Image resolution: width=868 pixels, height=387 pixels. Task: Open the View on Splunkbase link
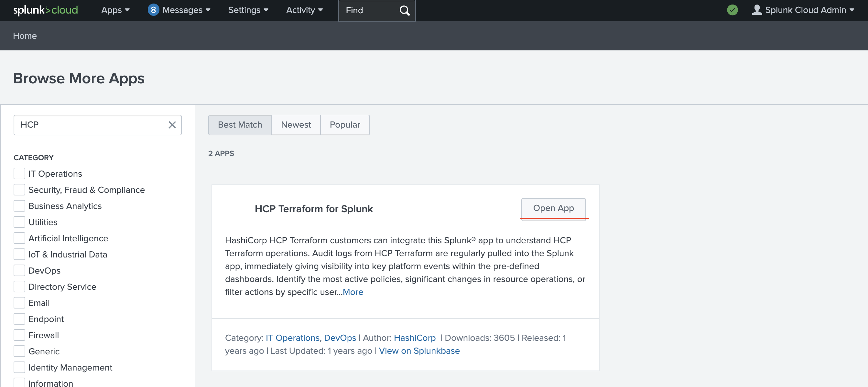pyautogui.click(x=419, y=350)
